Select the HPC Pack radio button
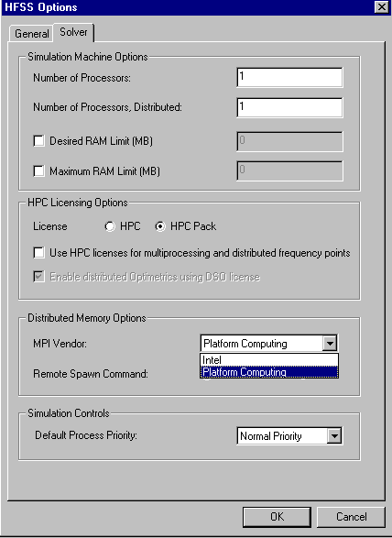392x538 pixels. pos(160,226)
